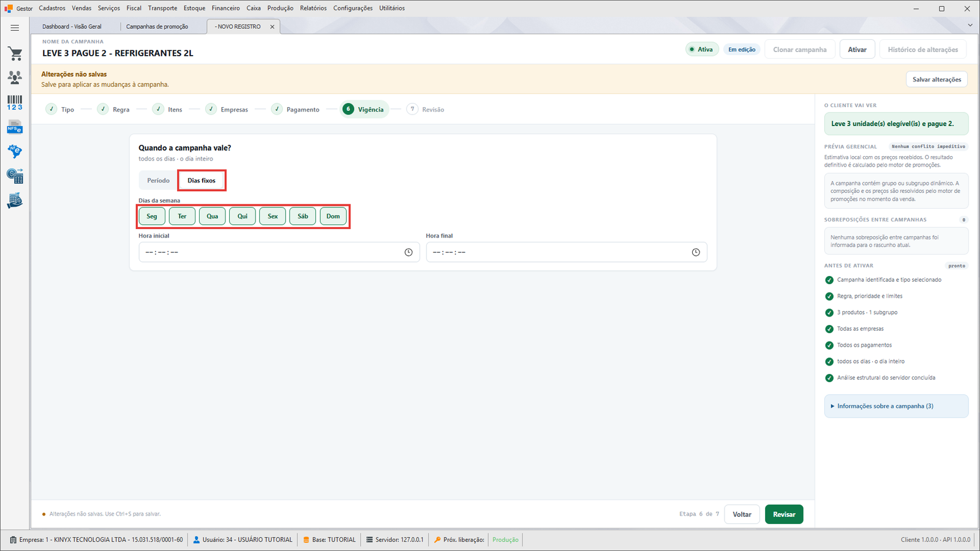Click the Base database icon in status bar

pos(306,540)
